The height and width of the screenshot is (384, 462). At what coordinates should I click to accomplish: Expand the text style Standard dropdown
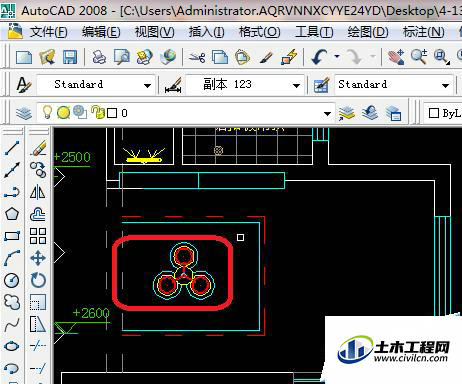click(147, 86)
